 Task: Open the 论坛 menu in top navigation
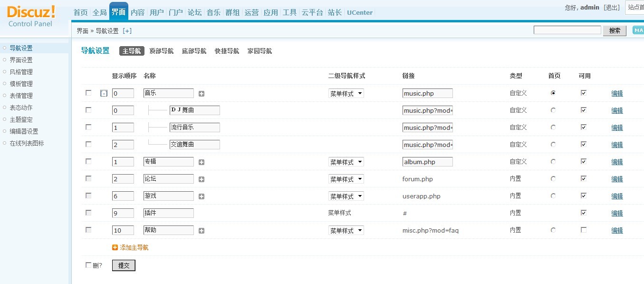[194, 12]
